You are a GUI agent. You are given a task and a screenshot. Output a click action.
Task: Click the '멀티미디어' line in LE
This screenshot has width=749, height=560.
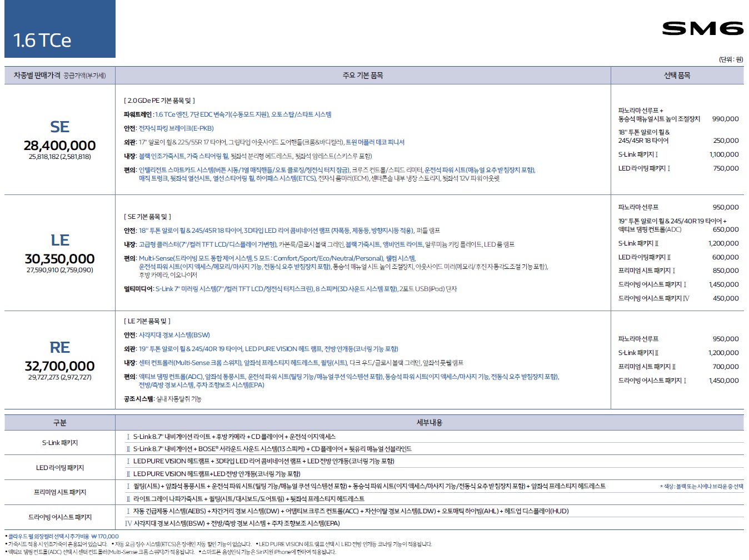(290, 289)
